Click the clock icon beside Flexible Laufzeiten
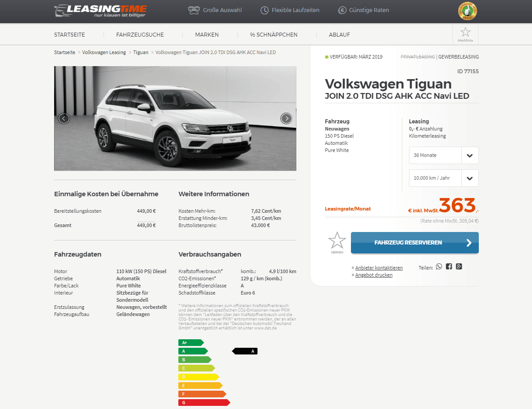The height and width of the screenshot is (409, 532). [x=264, y=10]
